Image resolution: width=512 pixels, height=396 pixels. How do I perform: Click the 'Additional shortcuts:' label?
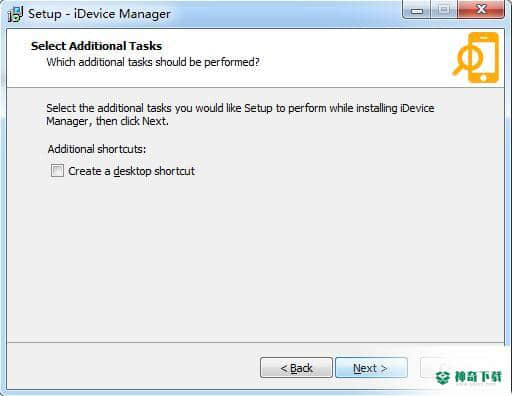pyautogui.click(x=97, y=149)
